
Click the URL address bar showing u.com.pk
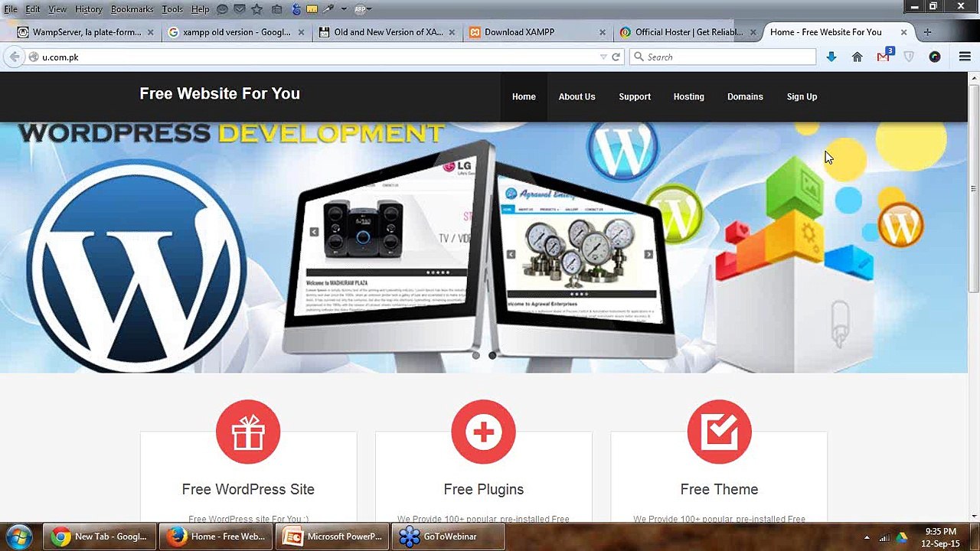tap(314, 57)
